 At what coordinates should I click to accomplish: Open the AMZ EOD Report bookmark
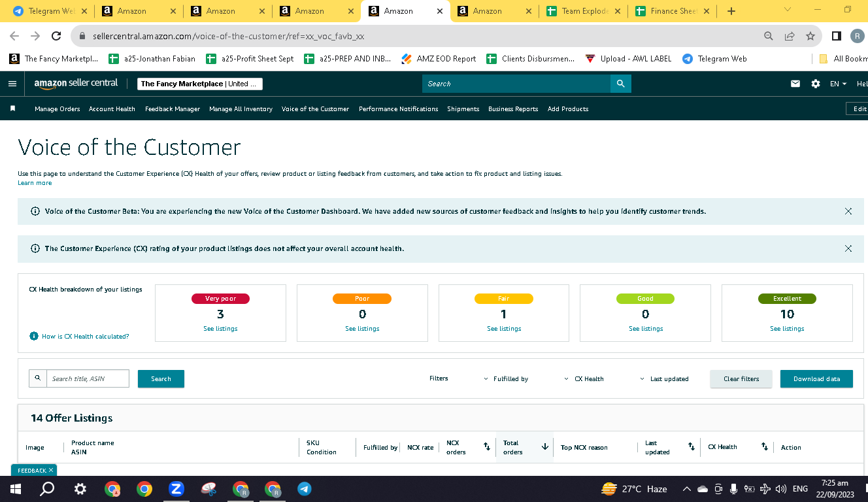click(x=439, y=59)
